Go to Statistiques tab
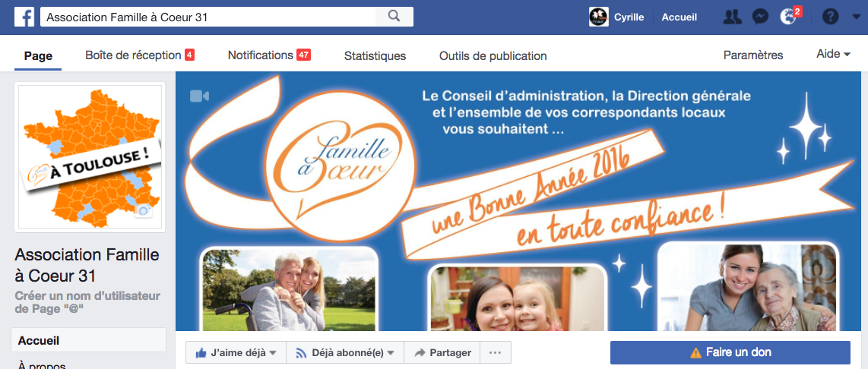This screenshot has width=868, height=369. pyautogui.click(x=375, y=56)
